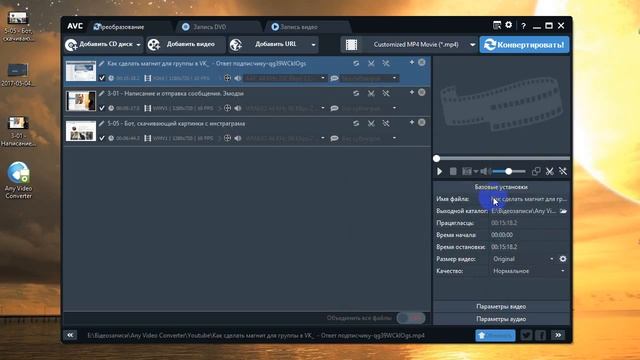The height and width of the screenshot is (360, 640).
Task: Expand the video size Original dropdown
Action: 551,259
